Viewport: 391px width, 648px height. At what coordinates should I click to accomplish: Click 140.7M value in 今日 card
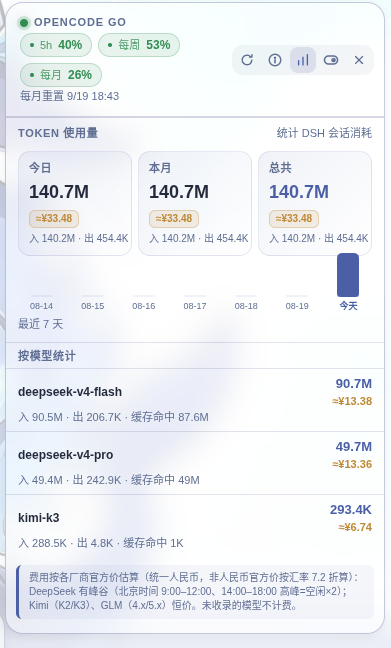pos(59,192)
